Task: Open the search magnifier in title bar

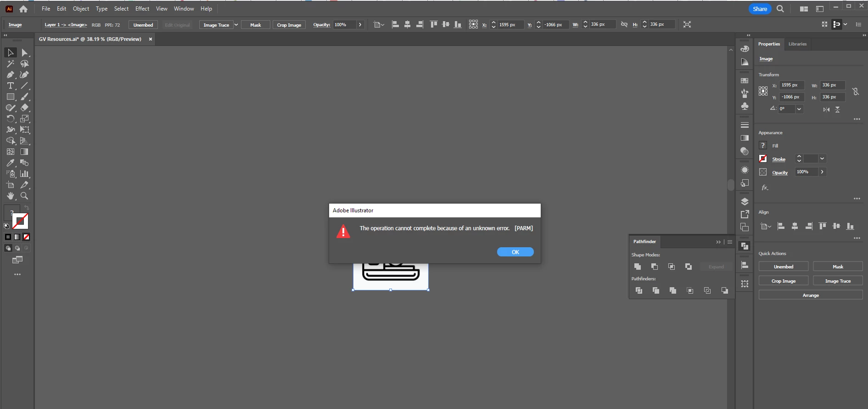Action: click(x=780, y=9)
